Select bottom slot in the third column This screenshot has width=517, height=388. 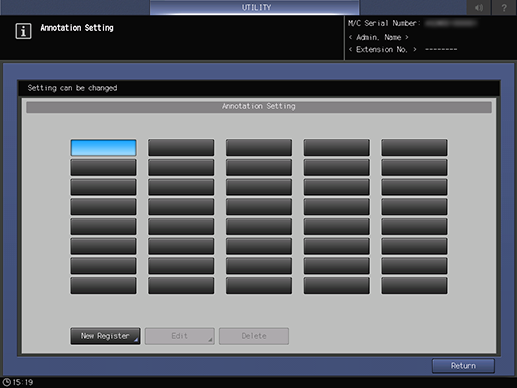click(x=259, y=286)
